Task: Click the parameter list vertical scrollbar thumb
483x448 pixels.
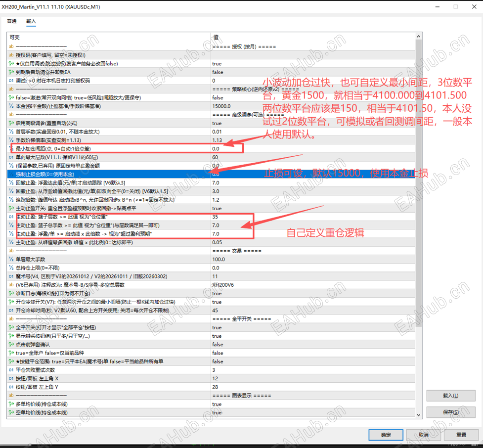Action: click(x=419, y=183)
